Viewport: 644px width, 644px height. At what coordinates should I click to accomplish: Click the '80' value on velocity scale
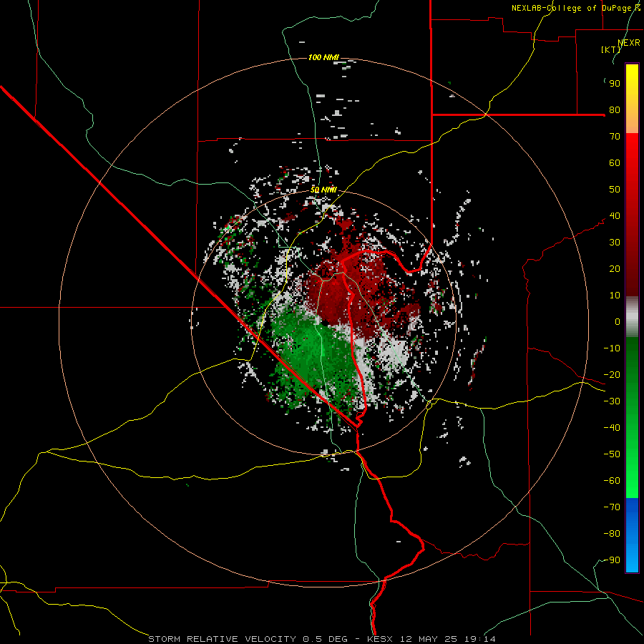(615, 110)
